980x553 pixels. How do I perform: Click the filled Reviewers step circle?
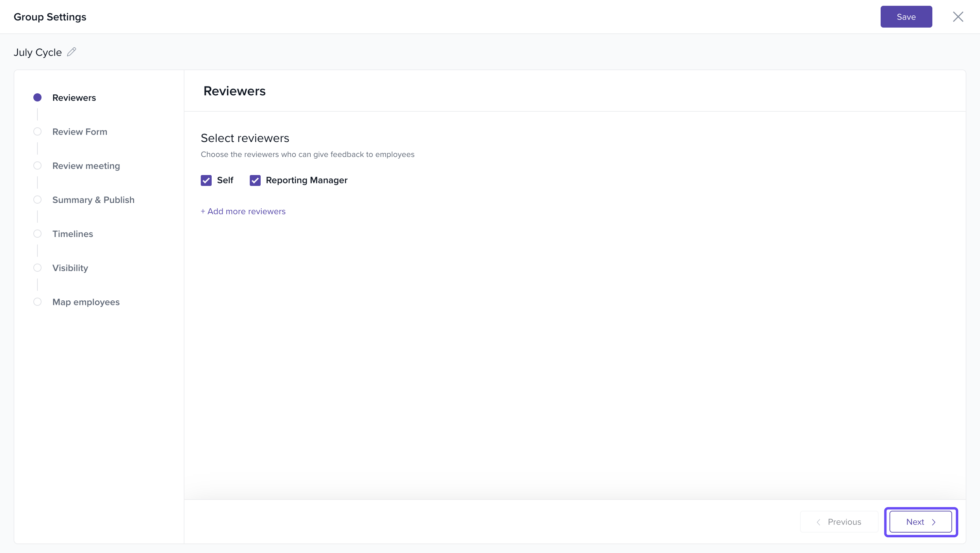pos(37,97)
